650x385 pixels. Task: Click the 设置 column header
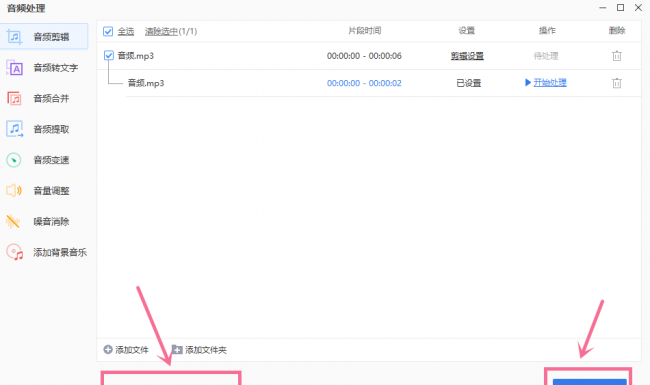click(x=466, y=30)
